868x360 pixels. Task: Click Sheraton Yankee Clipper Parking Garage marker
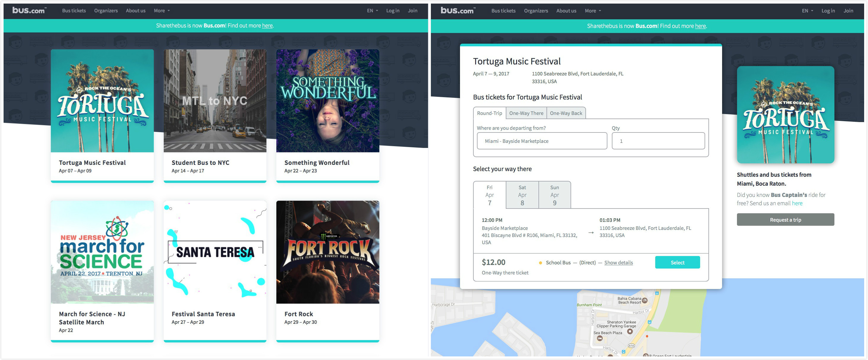click(630, 331)
